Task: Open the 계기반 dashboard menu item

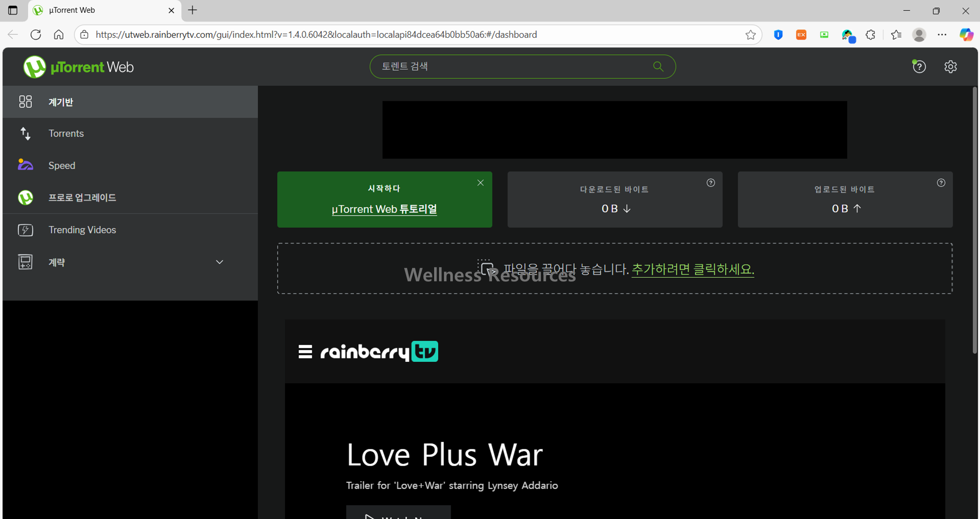Action: [130, 102]
